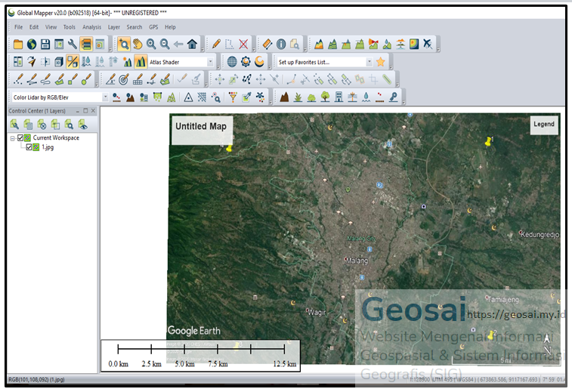Open the Search menu
Image resolution: width=572 pixels, height=392 pixels.
point(134,27)
